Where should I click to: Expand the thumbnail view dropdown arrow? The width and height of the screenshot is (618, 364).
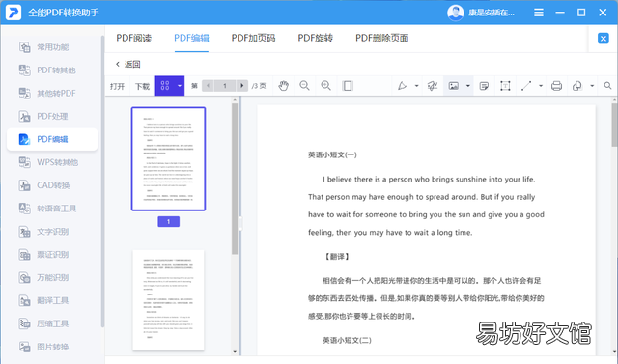180,86
